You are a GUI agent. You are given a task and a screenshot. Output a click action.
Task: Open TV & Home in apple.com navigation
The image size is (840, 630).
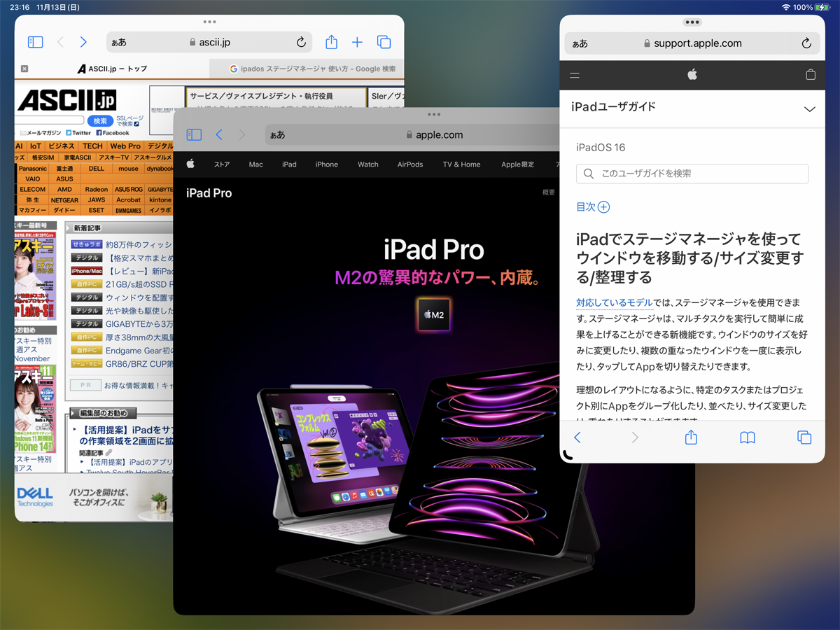click(x=462, y=164)
